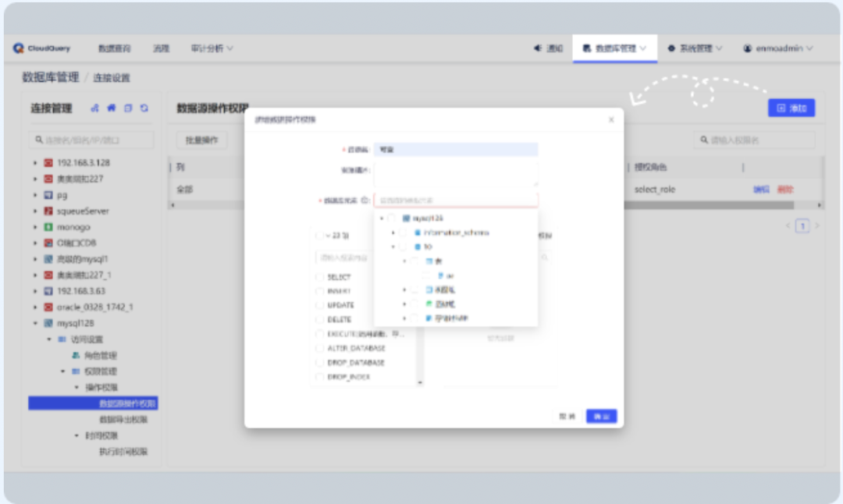
Task: Expand the stored procedure group in dropdown
Action: (404, 318)
